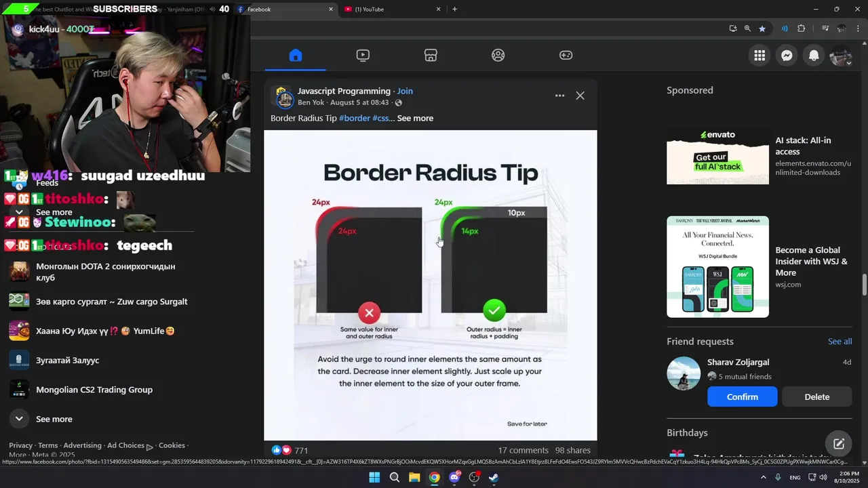Show hidden system tray icons

tap(763, 477)
